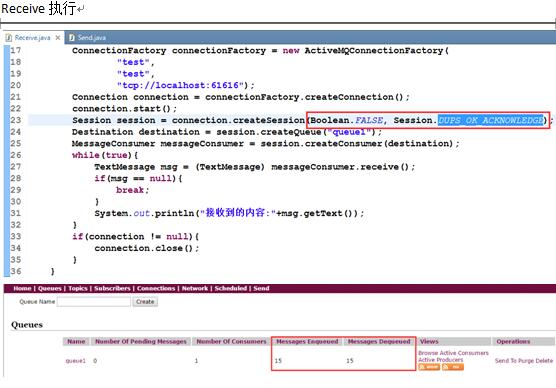Switch to the Receive.java editor tab
556x388 pixels.
point(33,38)
